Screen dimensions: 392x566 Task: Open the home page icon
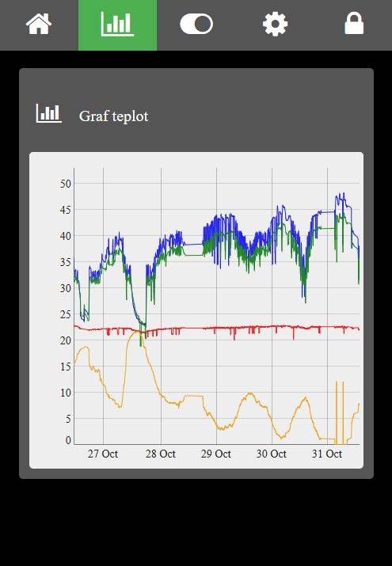[x=39, y=24]
